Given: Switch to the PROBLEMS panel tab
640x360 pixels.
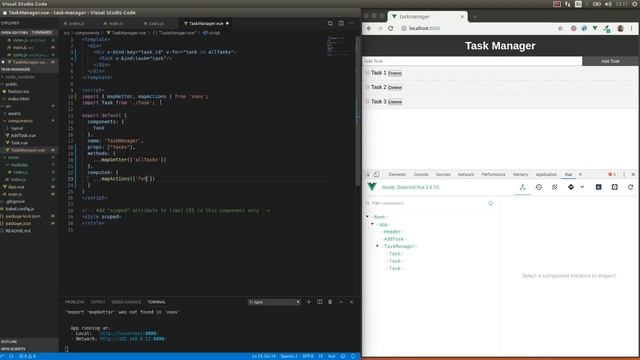Looking at the screenshot, I should (74, 302).
